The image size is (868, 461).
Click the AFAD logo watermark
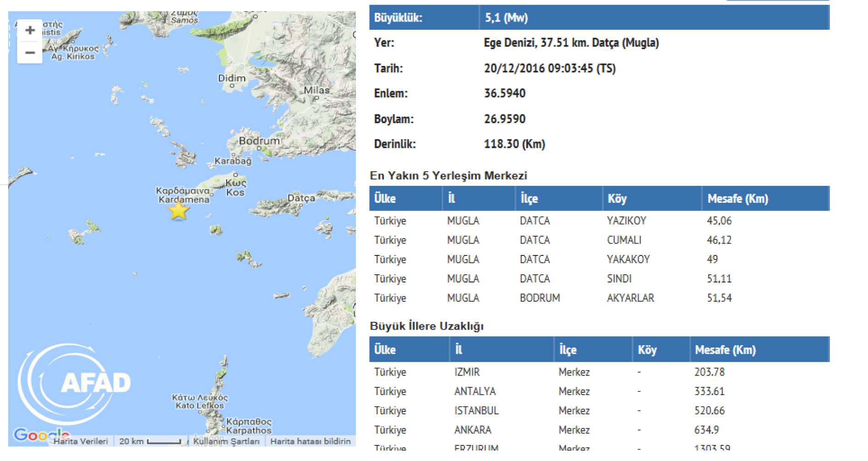coord(76,383)
